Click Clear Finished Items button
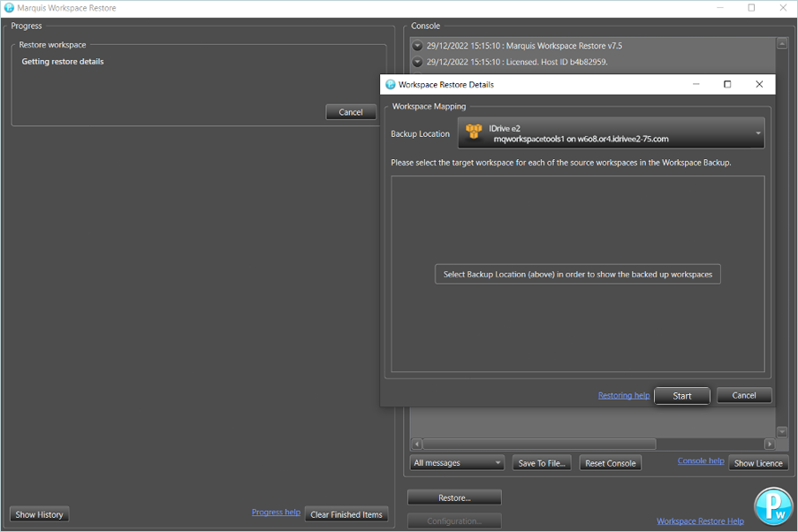The width and height of the screenshot is (798, 532). click(346, 514)
